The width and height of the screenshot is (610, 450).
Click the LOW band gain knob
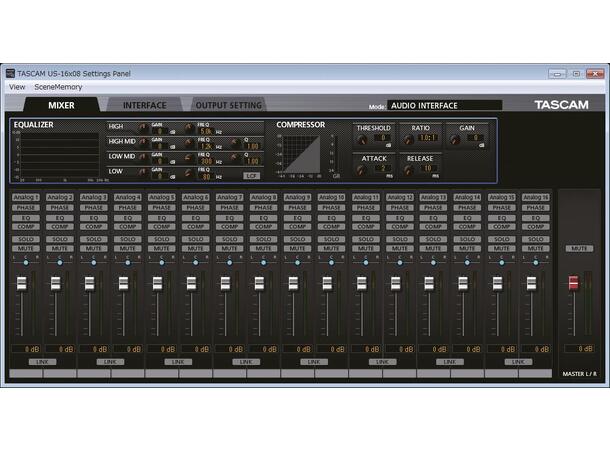143,172
